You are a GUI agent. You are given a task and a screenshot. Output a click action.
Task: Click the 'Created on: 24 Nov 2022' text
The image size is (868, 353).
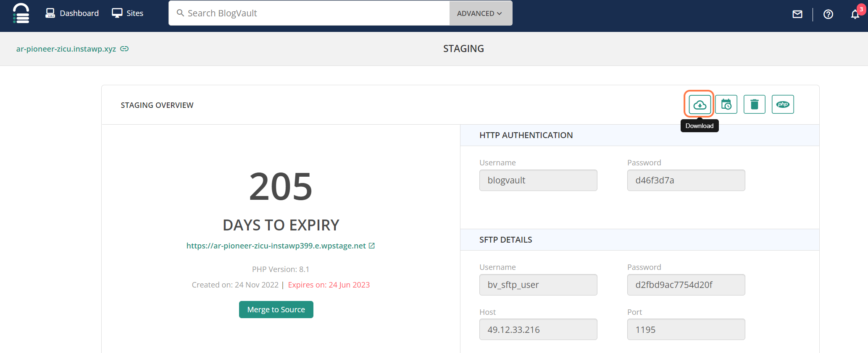coord(235,285)
